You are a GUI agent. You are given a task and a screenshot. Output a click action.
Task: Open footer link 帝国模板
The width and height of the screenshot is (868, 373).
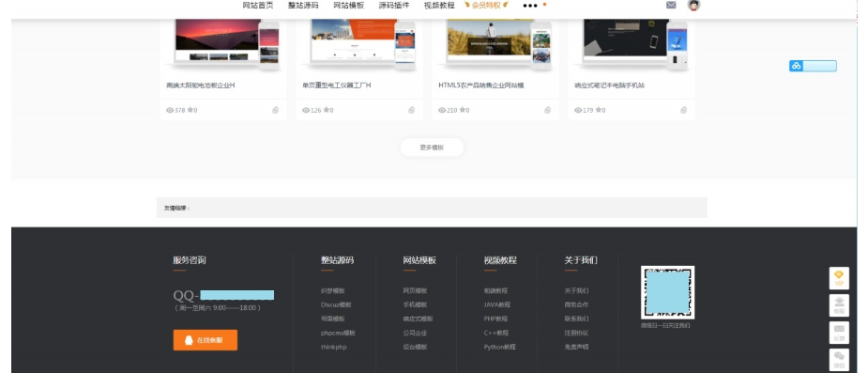(x=333, y=319)
